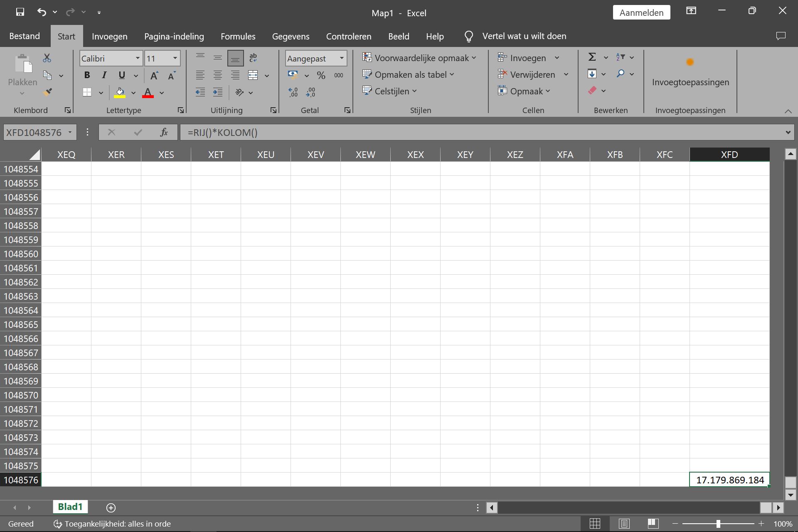This screenshot has width=798, height=532.
Task: Click the accounting currency format icon
Action: click(x=293, y=75)
